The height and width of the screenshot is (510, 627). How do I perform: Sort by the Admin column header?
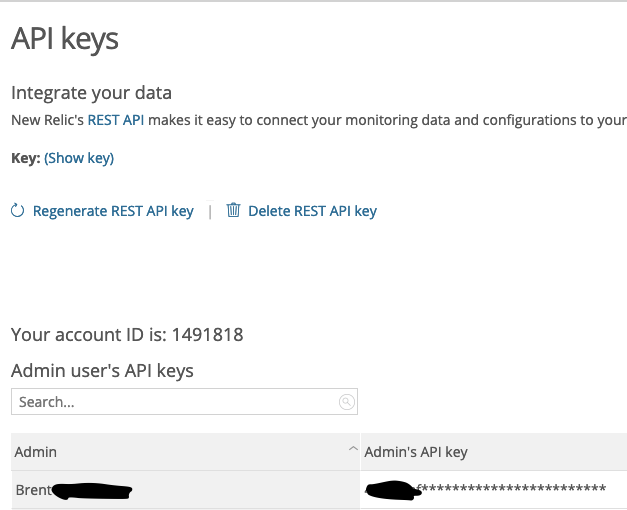coord(36,452)
